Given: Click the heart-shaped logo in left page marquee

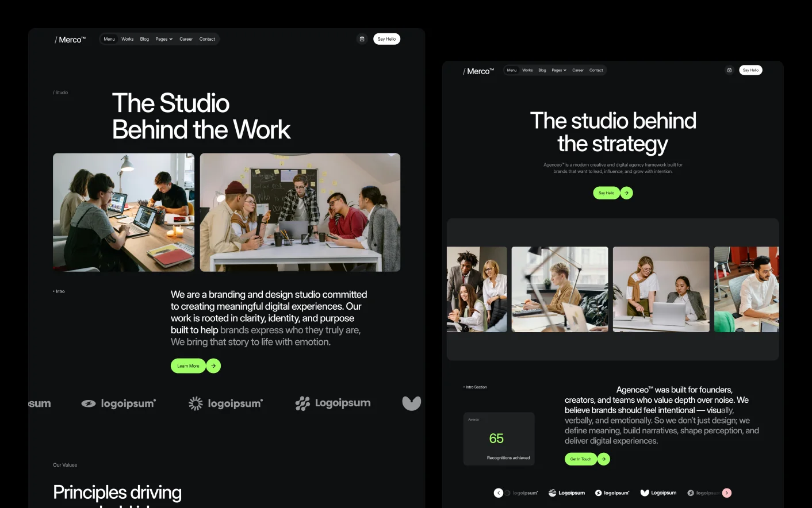Looking at the screenshot, I should point(411,403).
